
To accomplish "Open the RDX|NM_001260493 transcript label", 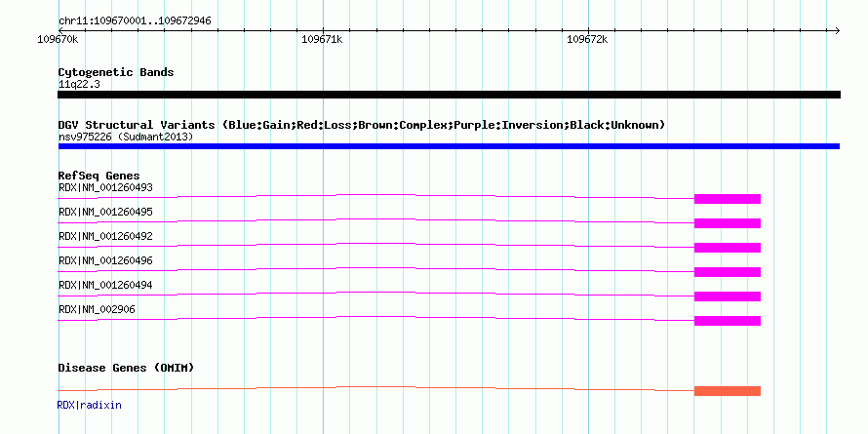I will point(105,187).
